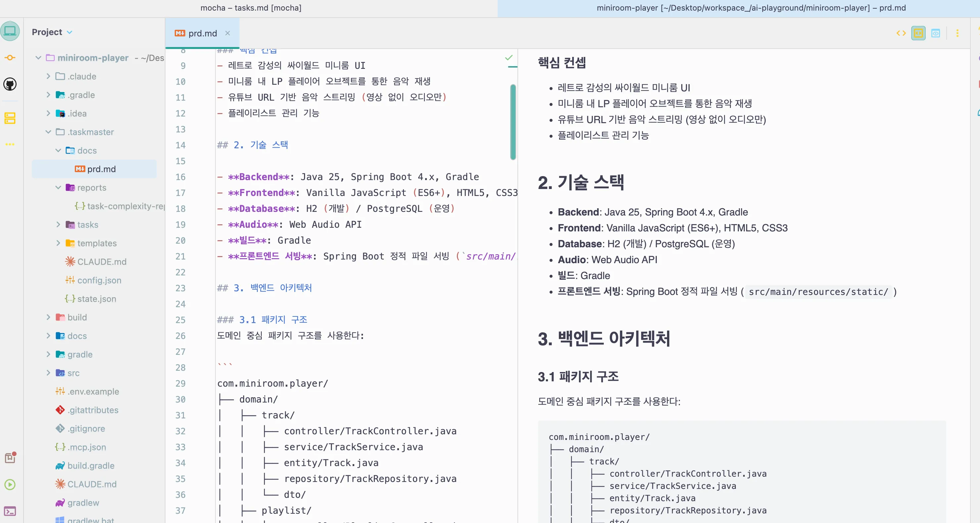Viewport: 980px width, 523px height.
Task: Collapse the reports folder
Action: (x=58, y=187)
